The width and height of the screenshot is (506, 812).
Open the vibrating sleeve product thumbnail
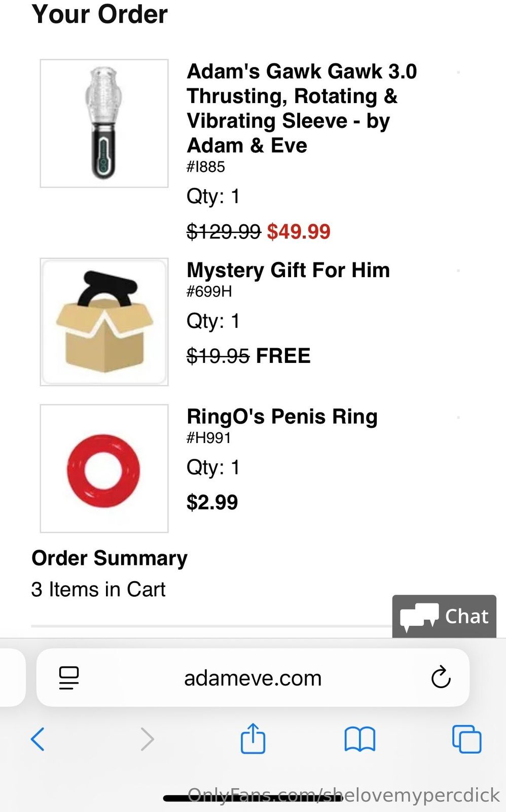coord(104,123)
